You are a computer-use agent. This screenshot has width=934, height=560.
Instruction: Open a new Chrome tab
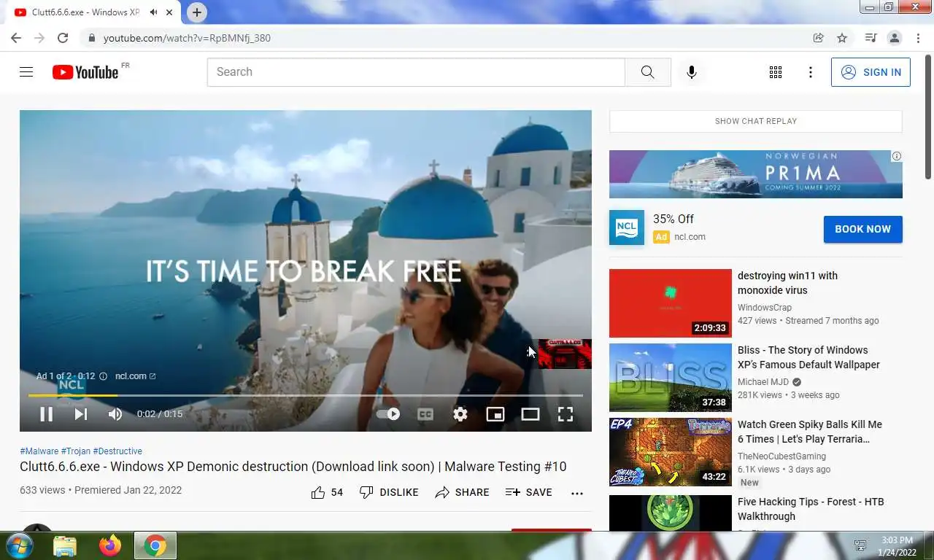[196, 12]
